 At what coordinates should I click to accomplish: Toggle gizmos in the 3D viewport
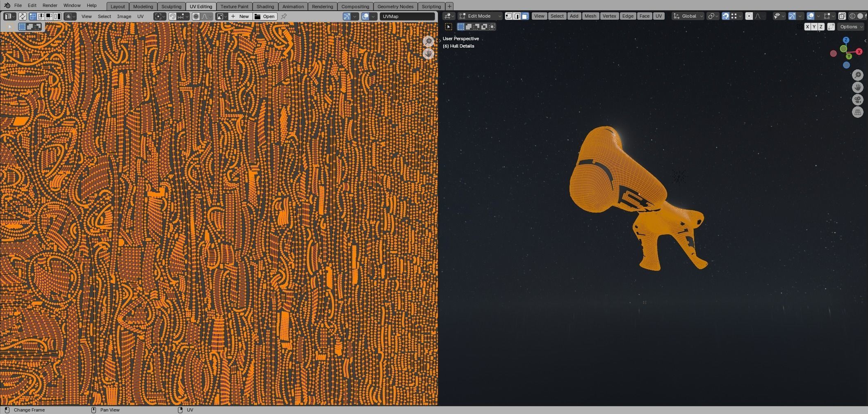pos(792,16)
